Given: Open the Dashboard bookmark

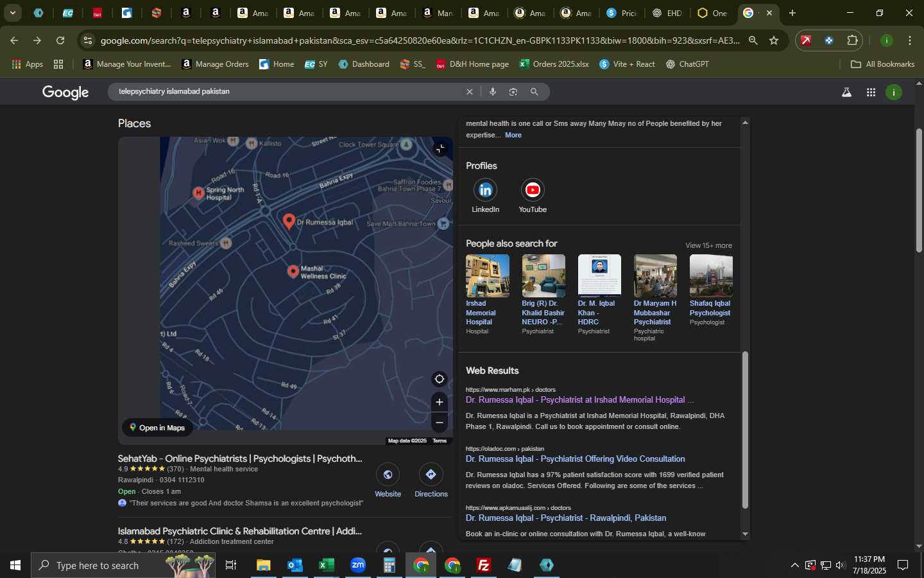Looking at the screenshot, I should tap(364, 64).
